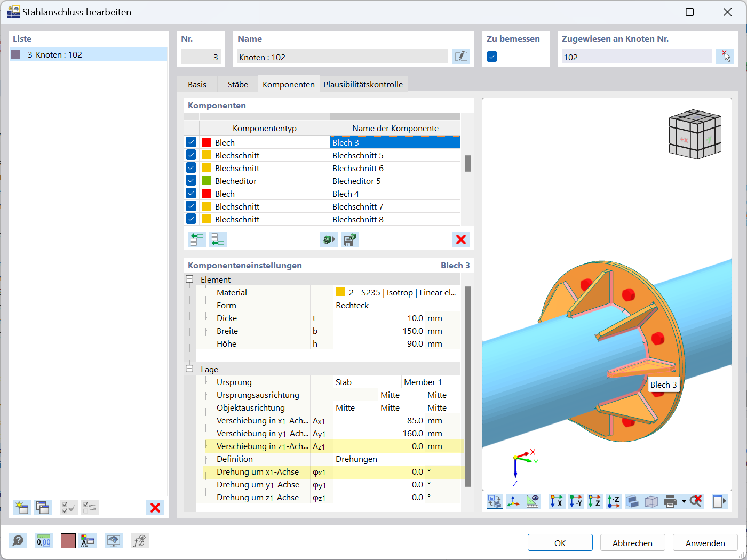Delete the selected component with the red X

pyautogui.click(x=461, y=239)
